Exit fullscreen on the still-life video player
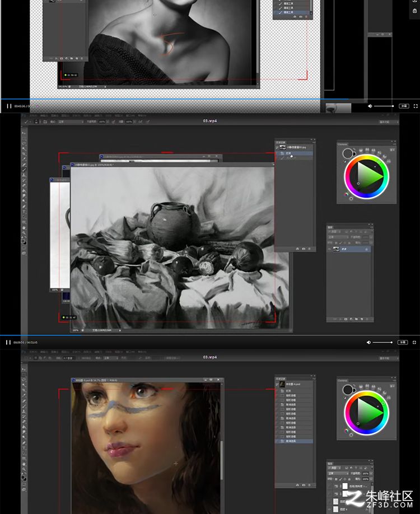Screen dimensions: 420x514 coord(414,342)
